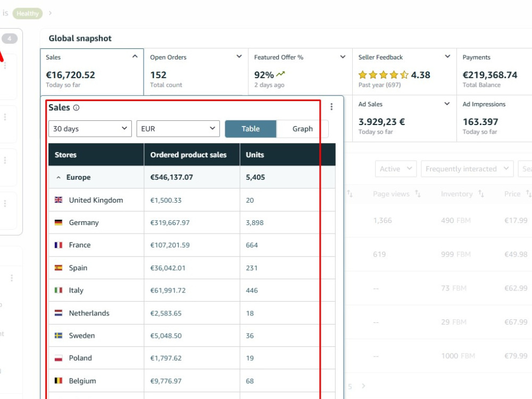
Task: Click the inventory value 1000 FBM
Action: [458, 356]
